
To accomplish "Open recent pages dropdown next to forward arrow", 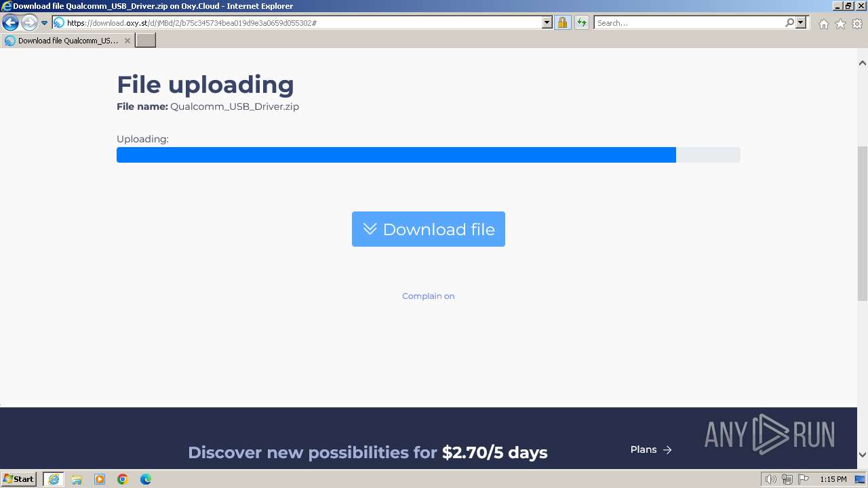I will [x=44, y=23].
